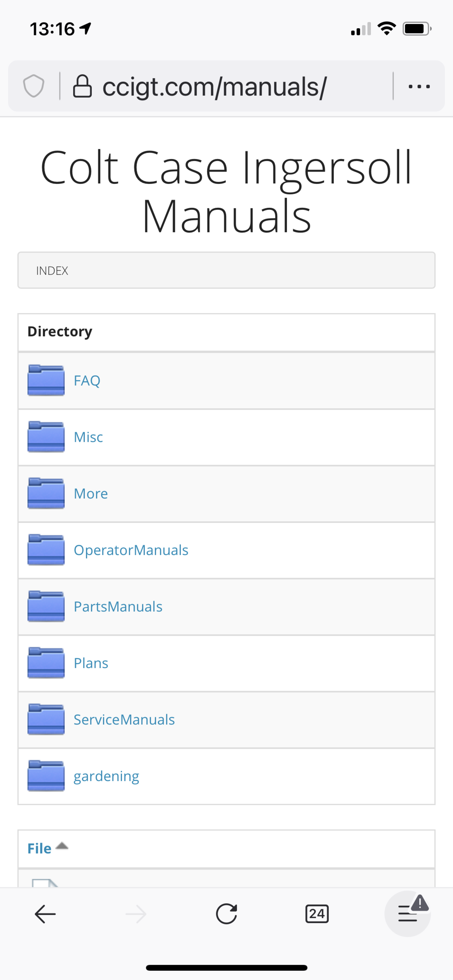Tap the lock icon in address bar
Screen dimensions: 453x980
coord(82,86)
